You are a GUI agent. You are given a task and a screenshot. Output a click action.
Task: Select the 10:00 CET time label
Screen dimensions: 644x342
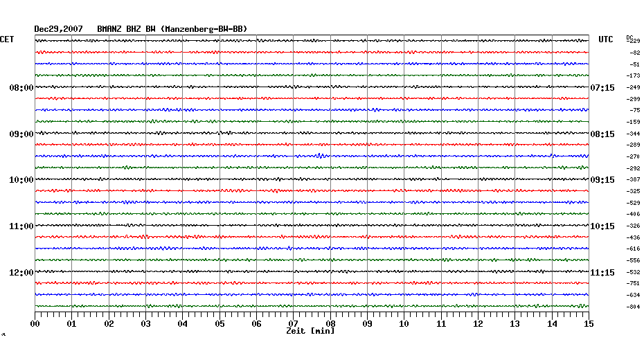click(21, 180)
